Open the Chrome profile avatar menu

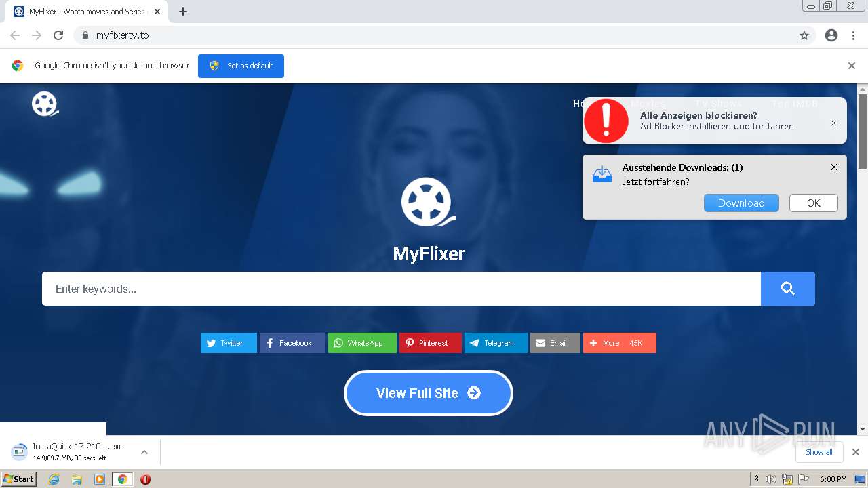(x=831, y=35)
